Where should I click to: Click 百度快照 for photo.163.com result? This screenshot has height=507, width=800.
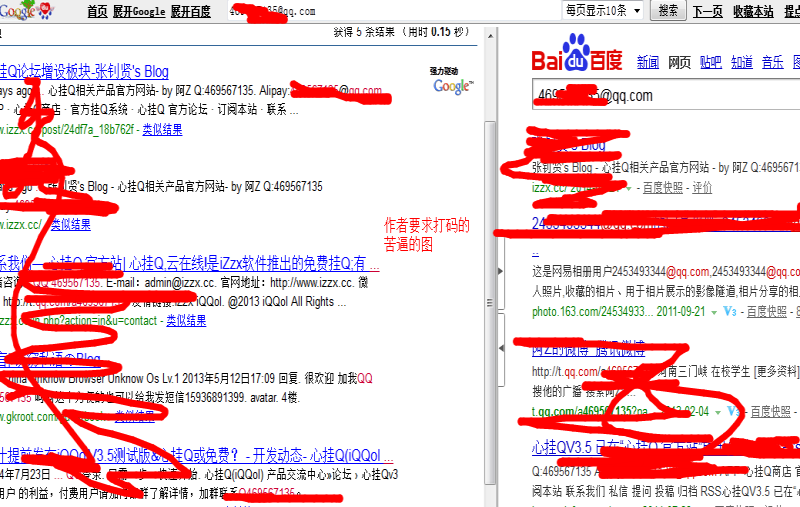coord(767,311)
